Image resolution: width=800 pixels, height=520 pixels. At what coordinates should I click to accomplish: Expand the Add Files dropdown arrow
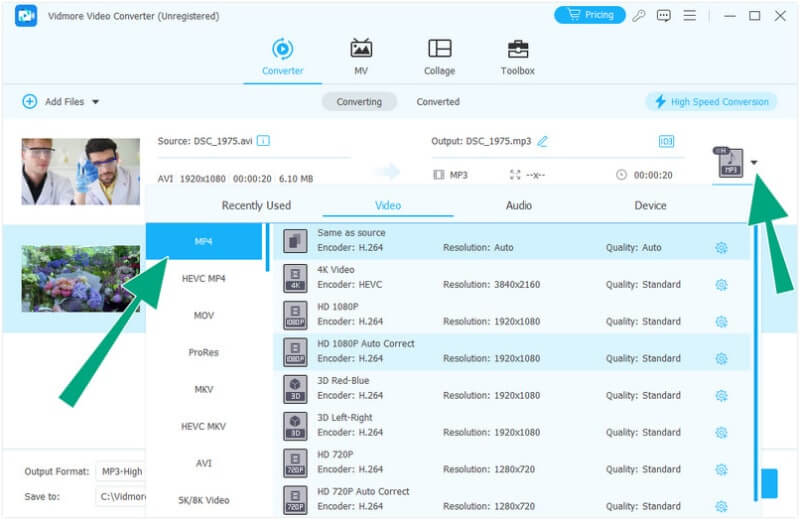click(96, 102)
